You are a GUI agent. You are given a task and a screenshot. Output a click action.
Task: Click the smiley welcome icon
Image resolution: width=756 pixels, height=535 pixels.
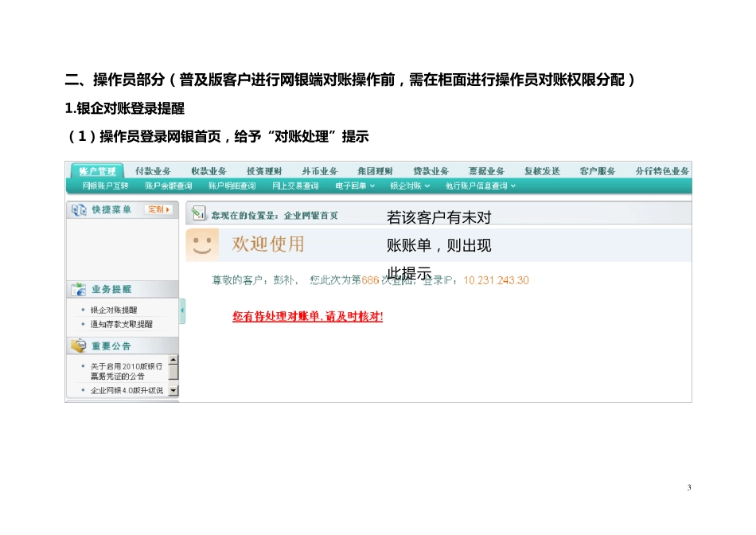point(202,244)
